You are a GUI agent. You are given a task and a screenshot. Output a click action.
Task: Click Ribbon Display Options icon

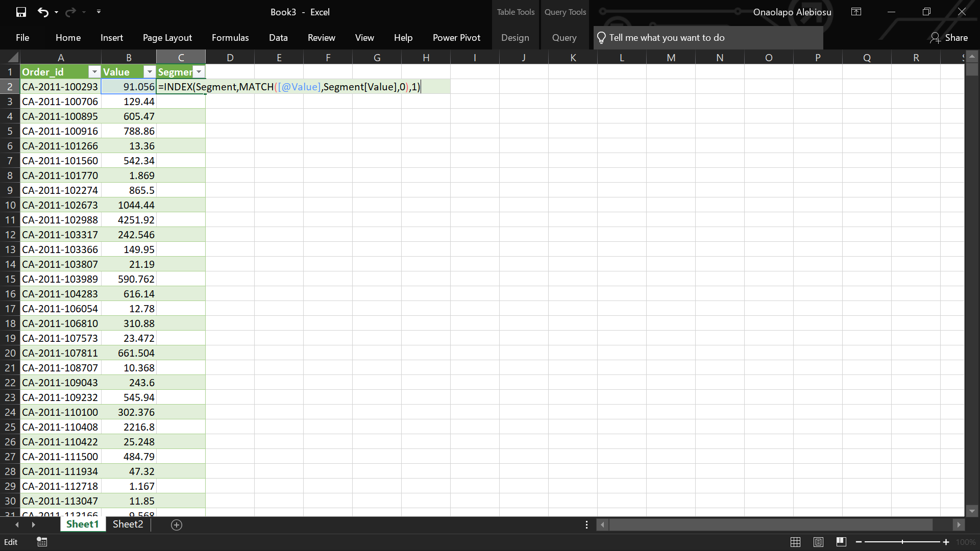pos(856,12)
